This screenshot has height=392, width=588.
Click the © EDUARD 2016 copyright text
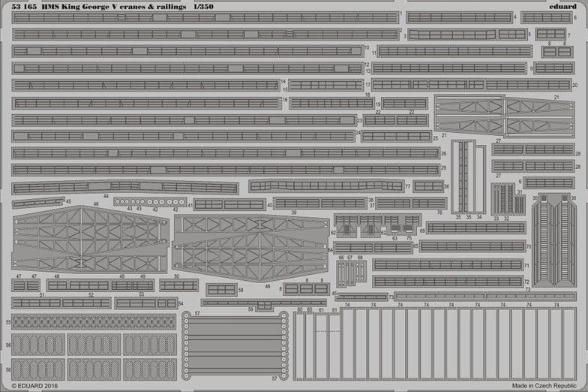(34, 386)
